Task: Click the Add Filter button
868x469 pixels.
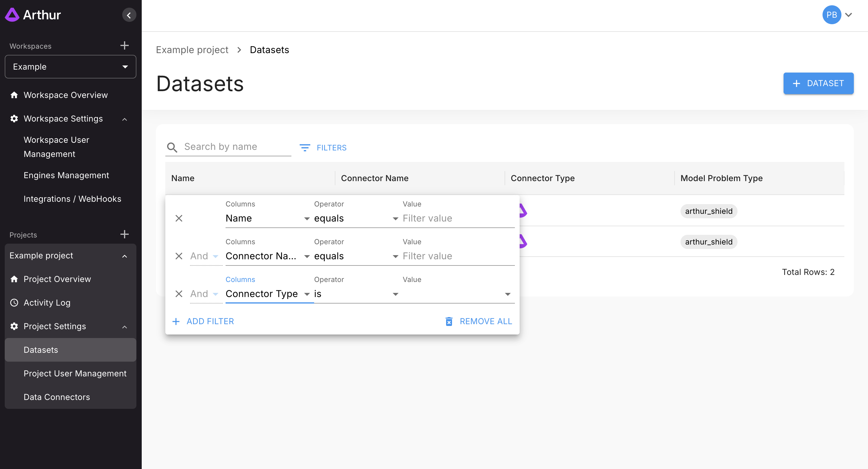Action: pos(203,321)
